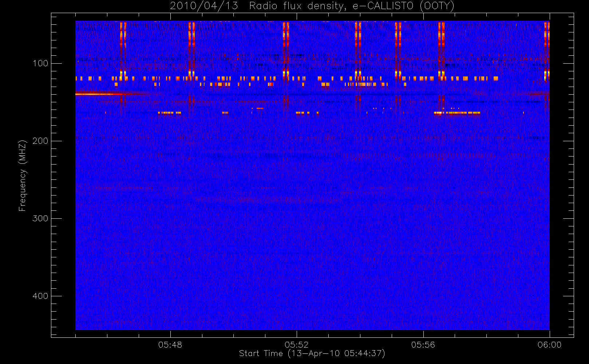Click the 06:00 time tick label
This screenshot has width=589, height=364.
click(549, 345)
